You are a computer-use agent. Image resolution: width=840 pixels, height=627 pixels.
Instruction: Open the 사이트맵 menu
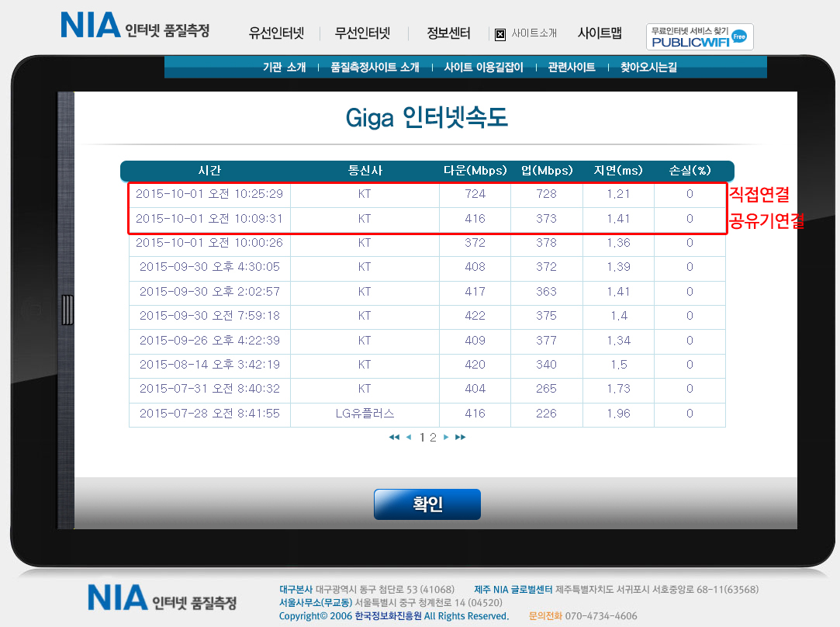pos(600,33)
